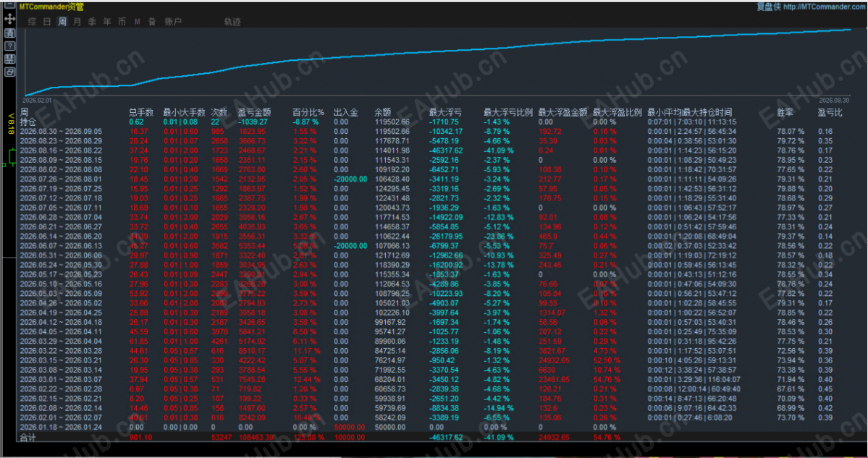Switch to the 日 daily tab
The image size is (868, 458).
(47, 22)
